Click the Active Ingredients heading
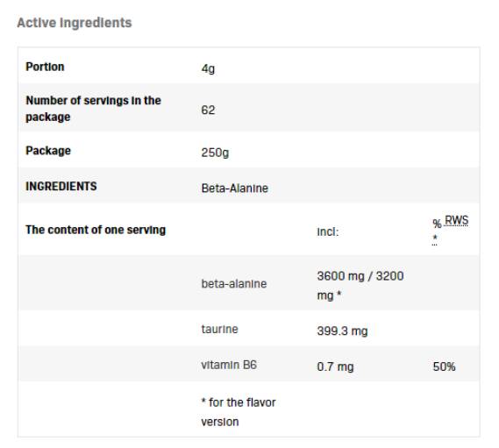 (x=75, y=23)
